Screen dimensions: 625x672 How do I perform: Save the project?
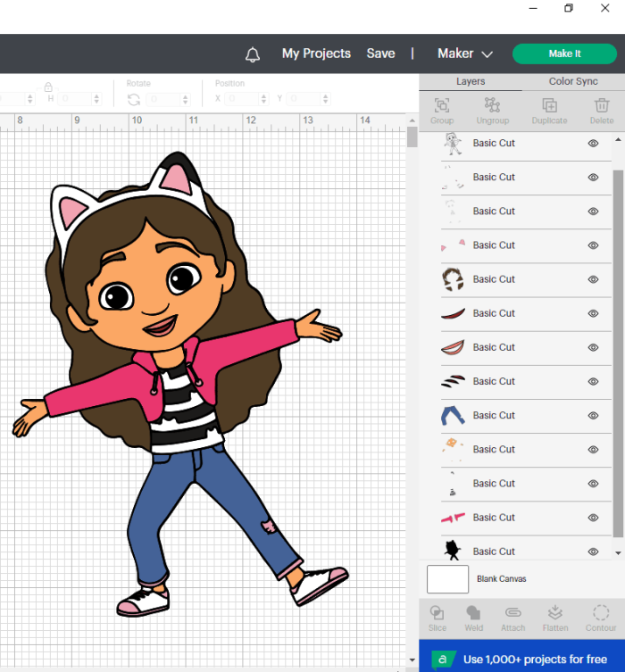pyautogui.click(x=380, y=54)
